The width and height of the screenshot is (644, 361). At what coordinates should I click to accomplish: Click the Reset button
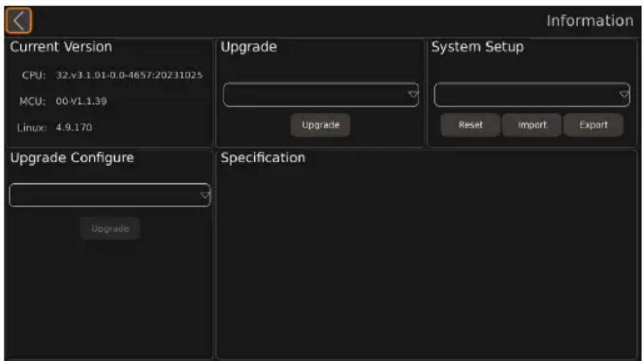pos(471,125)
